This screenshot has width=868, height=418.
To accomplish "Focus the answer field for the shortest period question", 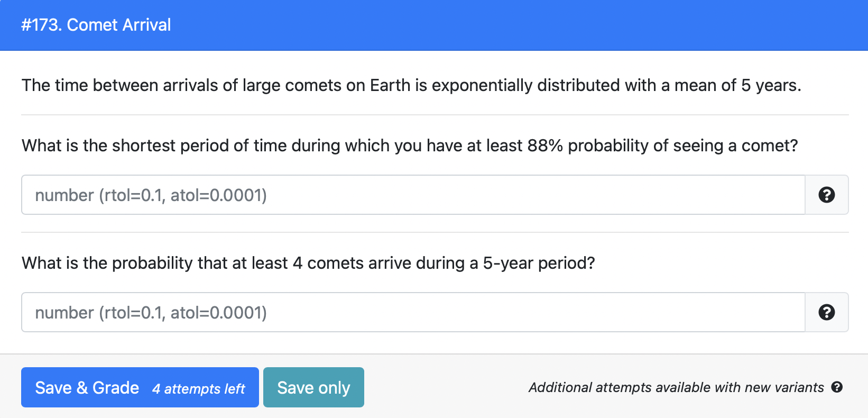I will 412,195.
